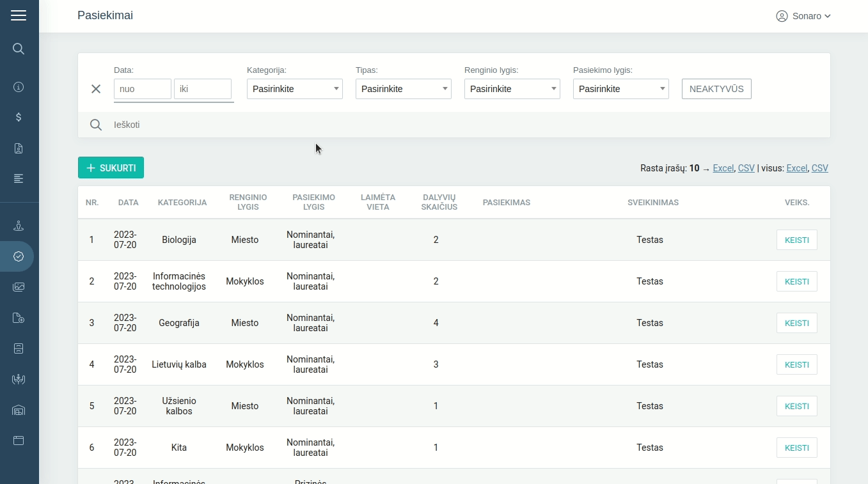Clear filters with the X icon
The width and height of the screenshot is (868, 484).
pos(96,89)
